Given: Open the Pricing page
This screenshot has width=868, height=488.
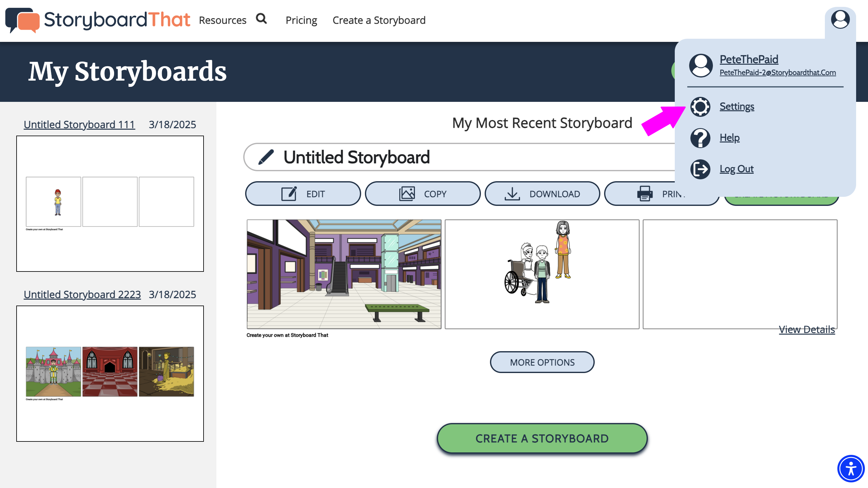Looking at the screenshot, I should pyautogui.click(x=301, y=20).
